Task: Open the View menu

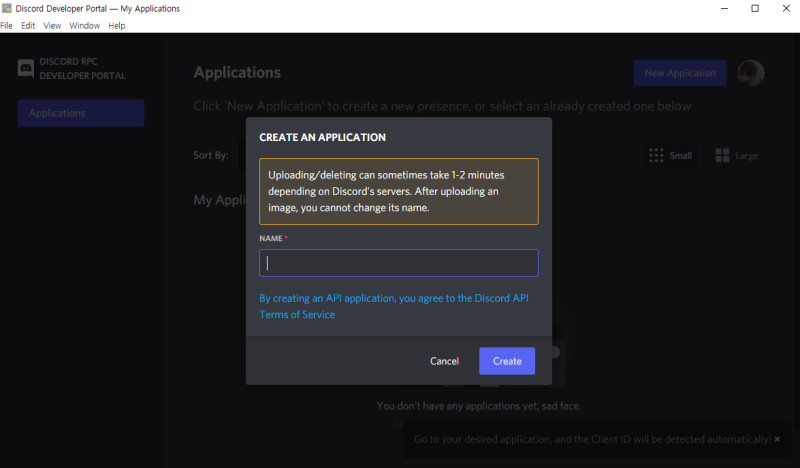Action: coord(52,26)
